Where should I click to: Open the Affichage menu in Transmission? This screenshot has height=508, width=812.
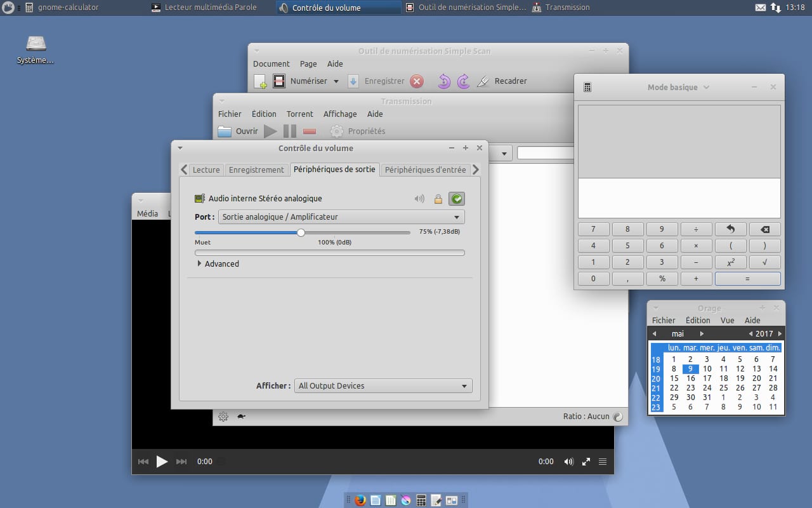click(x=340, y=114)
